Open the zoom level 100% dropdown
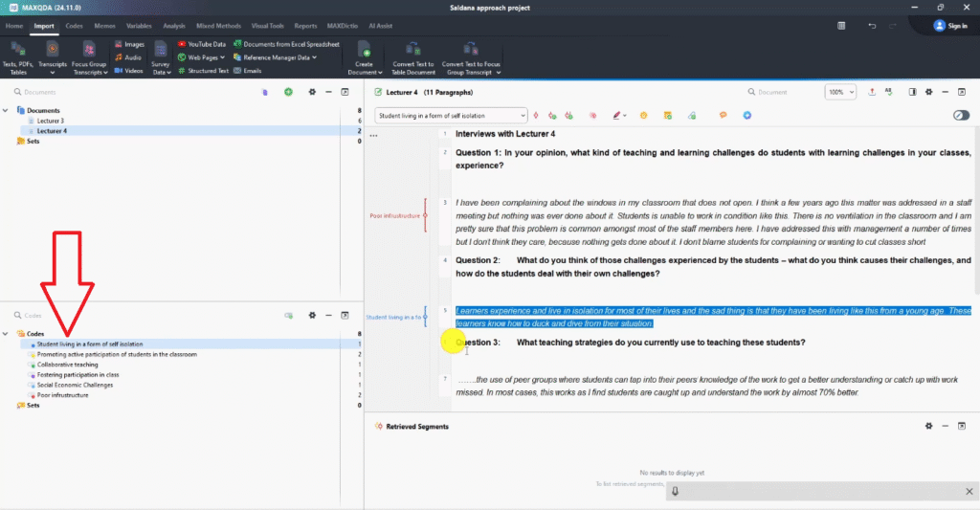 (x=840, y=92)
